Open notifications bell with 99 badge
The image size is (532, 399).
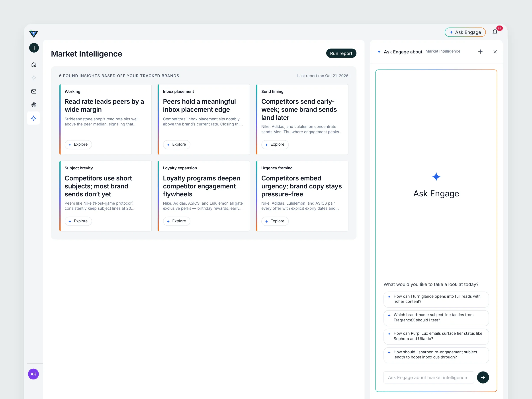tap(495, 32)
